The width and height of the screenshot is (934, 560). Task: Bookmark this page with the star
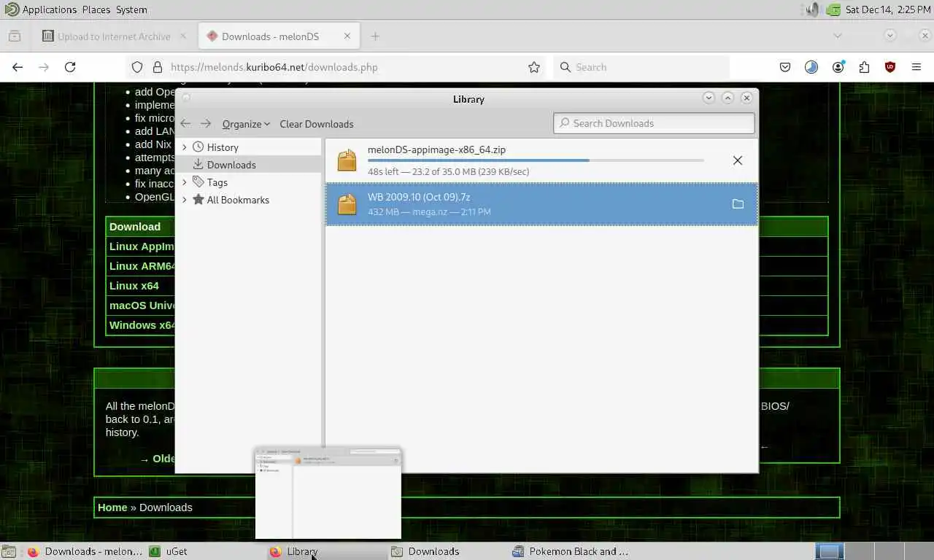(x=534, y=67)
